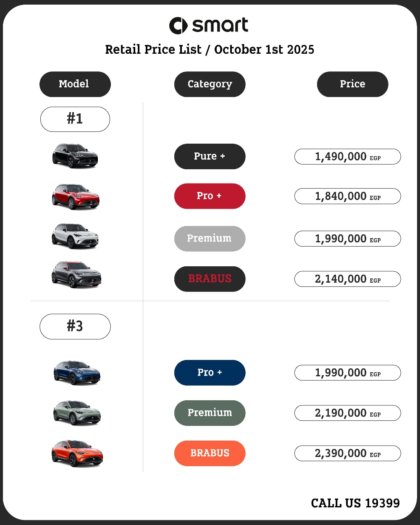Screen dimensions: 420x525
Task: Click the Category header pill
Action: [210, 84]
